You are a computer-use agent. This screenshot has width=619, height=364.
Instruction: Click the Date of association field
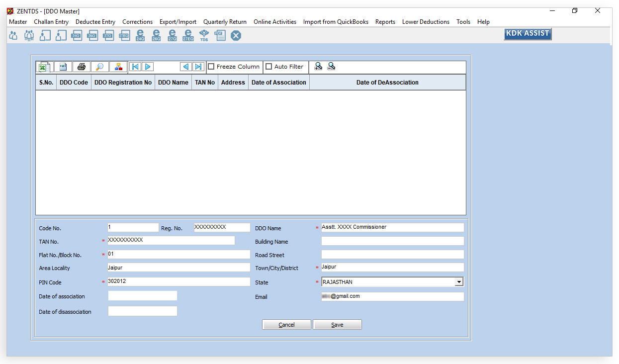[142, 296]
